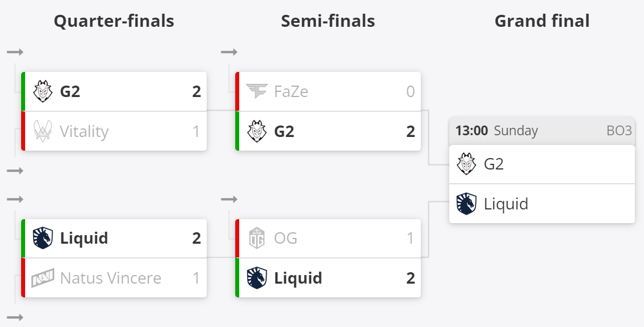Select the Semi-finals heading

click(328, 22)
